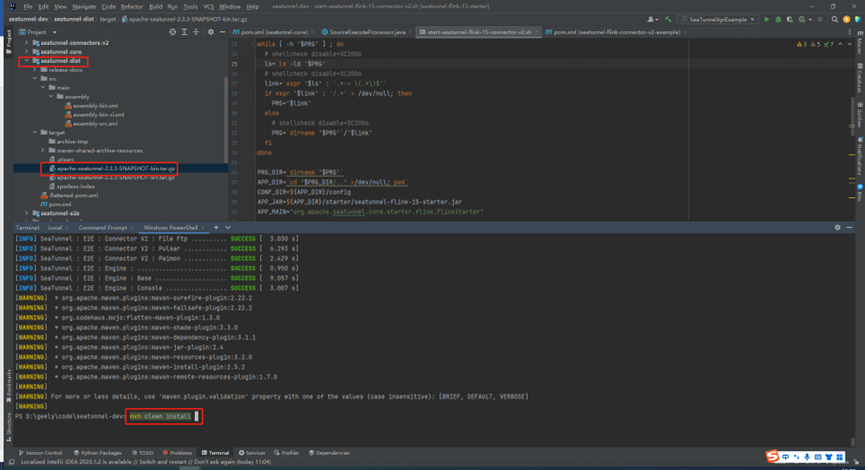The image size is (865, 470).
Task: Open the Project panel settings gear
Action: (x=212, y=32)
